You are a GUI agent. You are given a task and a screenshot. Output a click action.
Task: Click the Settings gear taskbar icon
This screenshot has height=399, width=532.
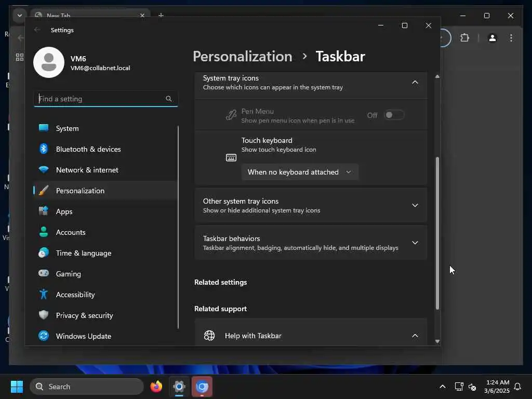click(179, 387)
